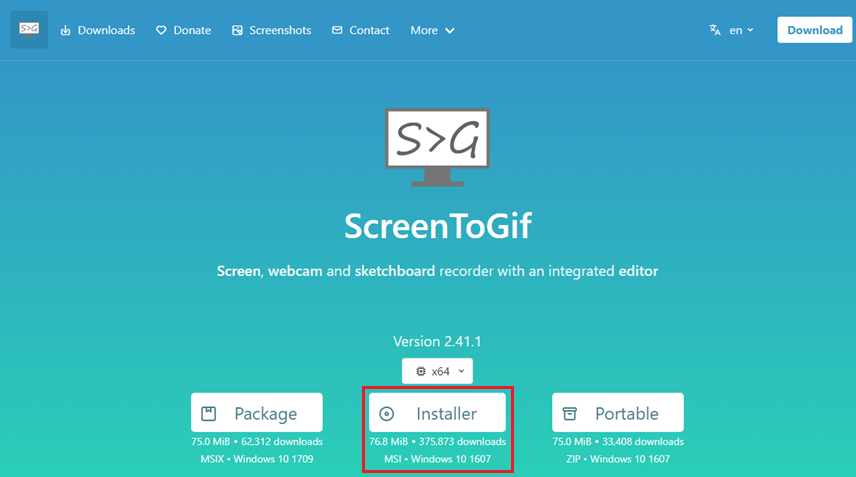Click the heart icon beside Donate
This screenshot has width=856, height=477.
[161, 31]
